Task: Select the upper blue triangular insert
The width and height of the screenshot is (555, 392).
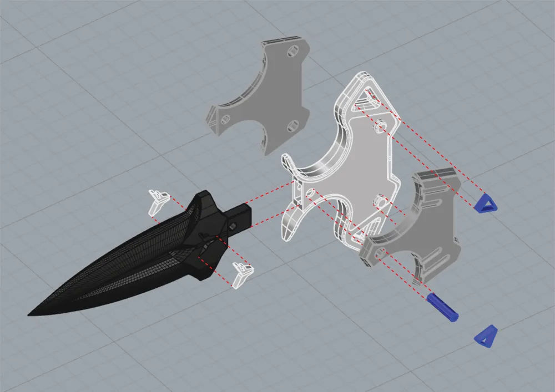Action: (486, 203)
